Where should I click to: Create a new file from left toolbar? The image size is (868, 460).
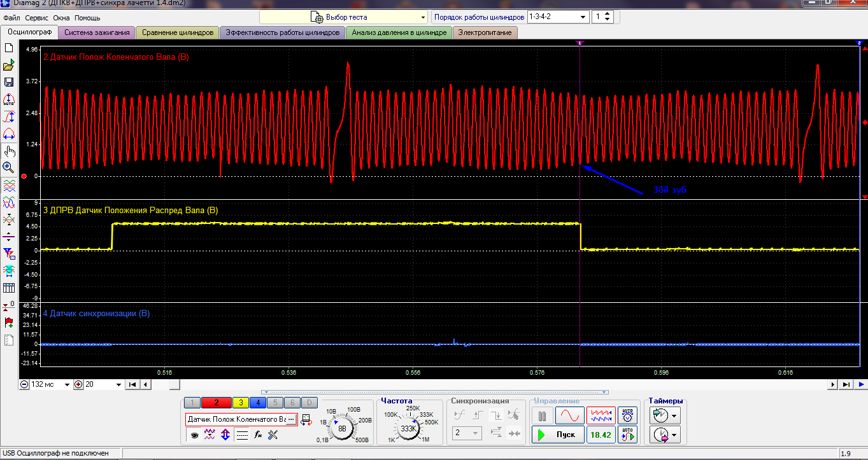coord(9,48)
